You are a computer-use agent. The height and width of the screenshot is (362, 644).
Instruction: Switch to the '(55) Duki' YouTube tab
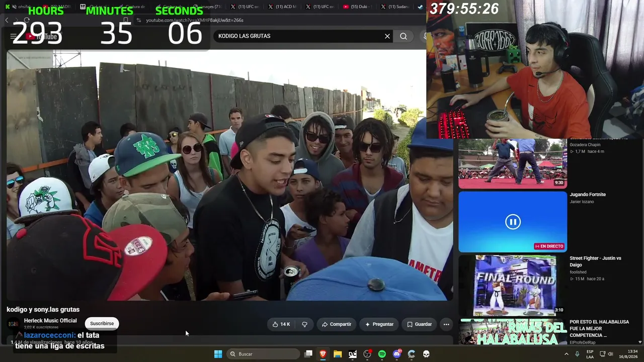(x=357, y=7)
